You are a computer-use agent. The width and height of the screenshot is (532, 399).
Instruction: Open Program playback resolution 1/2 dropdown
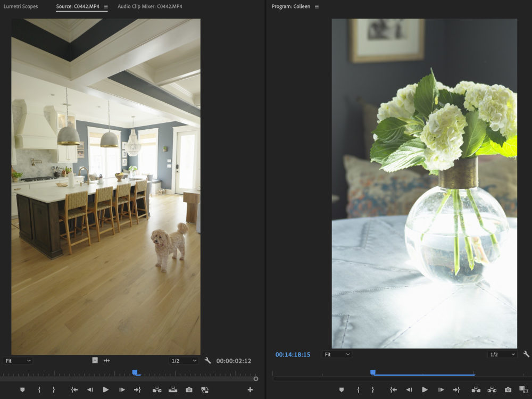click(x=503, y=354)
